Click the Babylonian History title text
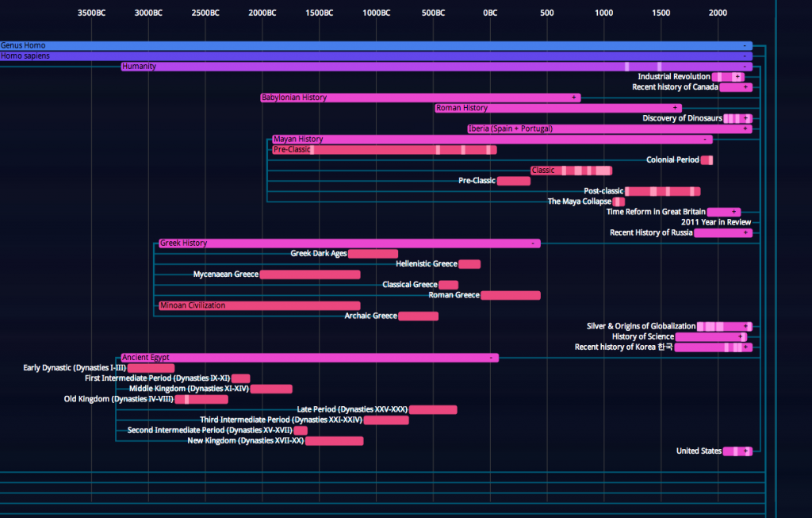The height and width of the screenshot is (518, 812). 294,98
